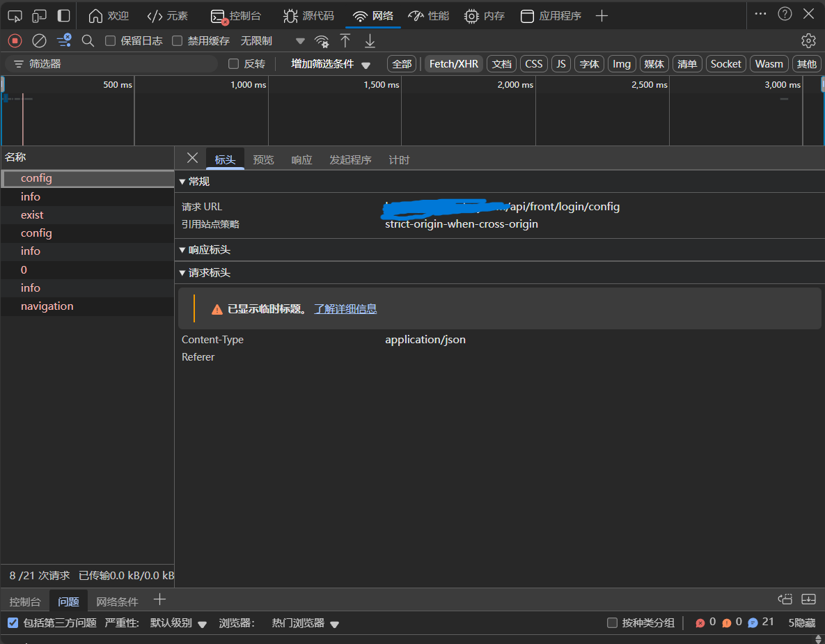Enable 按种类分组 checkbox
Viewport: 825px width, 644px height.
[x=613, y=623]
